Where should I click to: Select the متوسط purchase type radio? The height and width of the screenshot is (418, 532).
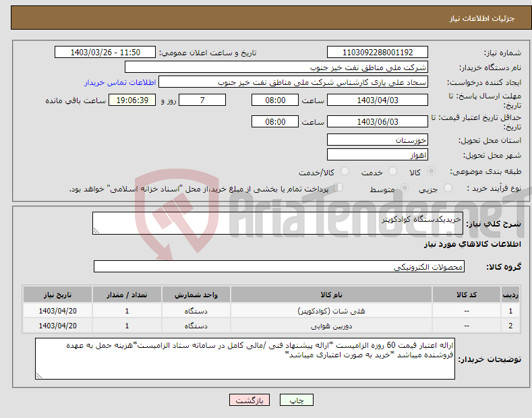(x=405, y=188)
